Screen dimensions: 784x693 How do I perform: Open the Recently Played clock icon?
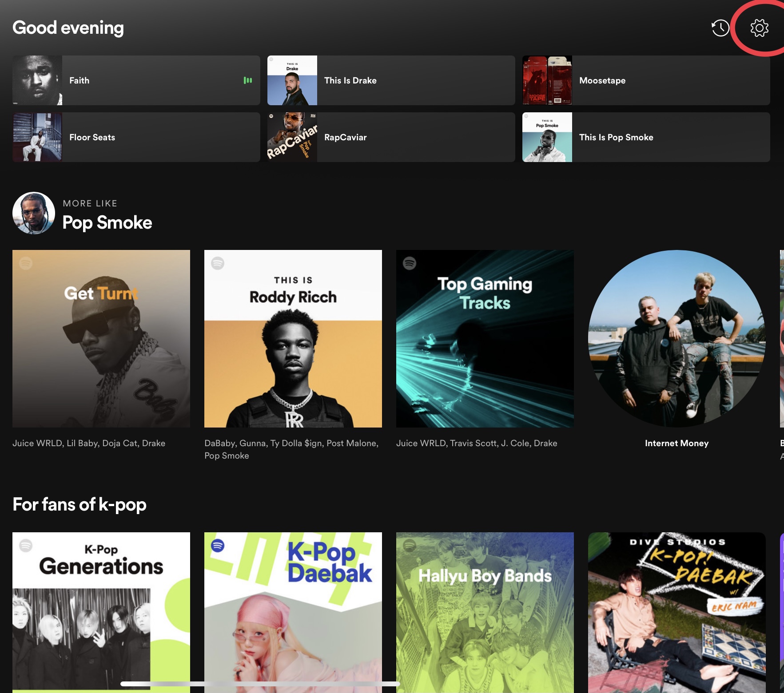(720, 28)
